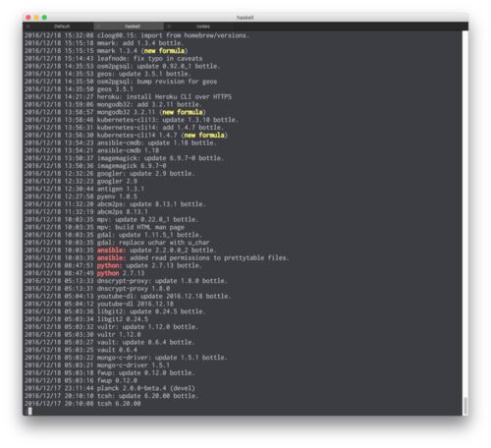Close the codes tab with its x icon
Image resolution: width=491 pixels, height=448 pixels.
[169, 27]
